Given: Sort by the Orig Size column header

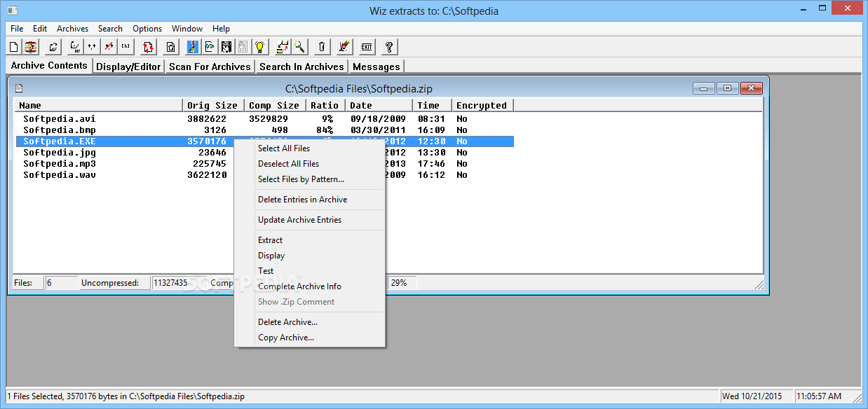Looking at the screenshot, I should [213, 105].
